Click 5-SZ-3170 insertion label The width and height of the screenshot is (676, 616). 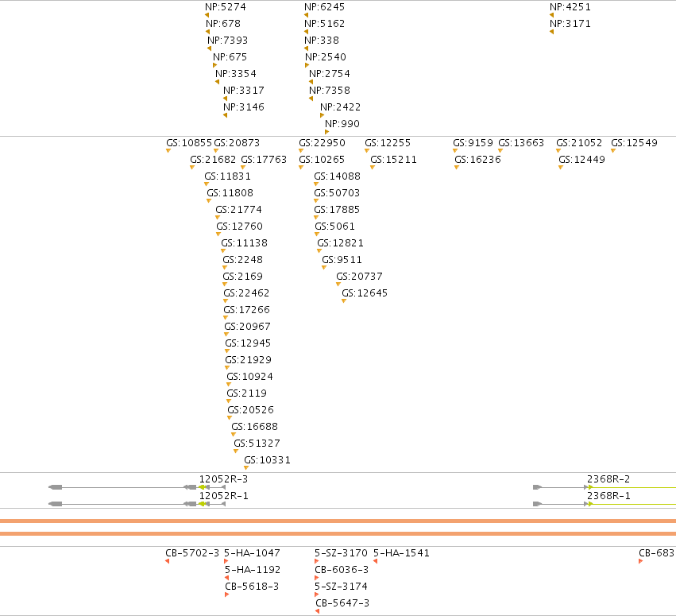pyautogui.click(x=341, y=553)
